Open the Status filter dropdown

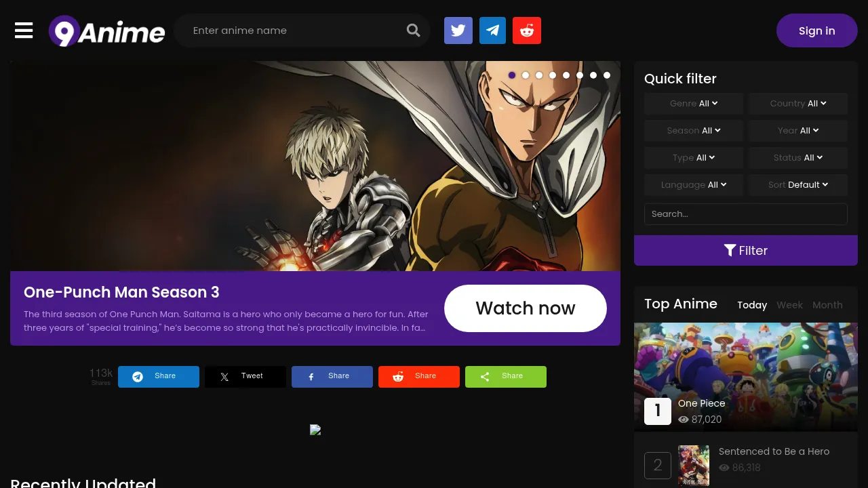(797, 157)
